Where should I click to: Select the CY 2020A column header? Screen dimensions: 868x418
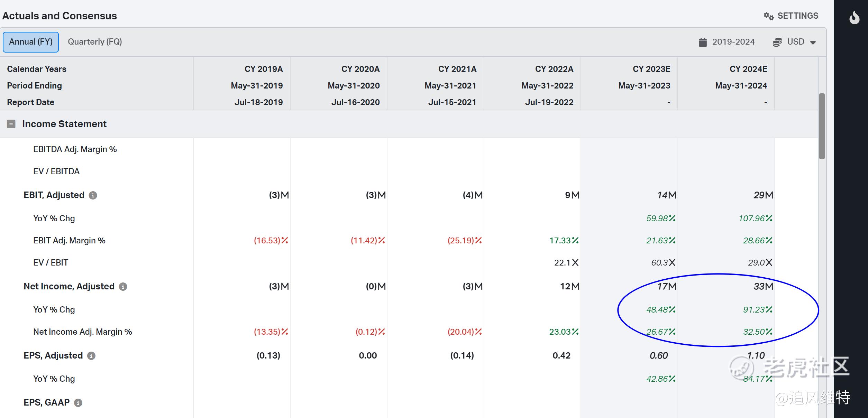[x=360, y=69]
